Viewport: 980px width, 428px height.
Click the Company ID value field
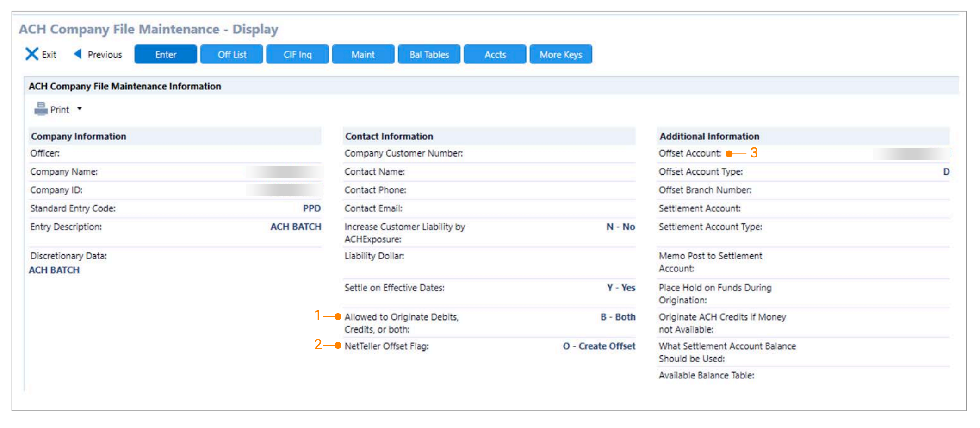click(284, 190)
